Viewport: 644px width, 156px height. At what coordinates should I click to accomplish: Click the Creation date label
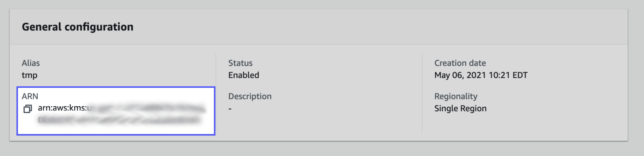click(460, 63)
